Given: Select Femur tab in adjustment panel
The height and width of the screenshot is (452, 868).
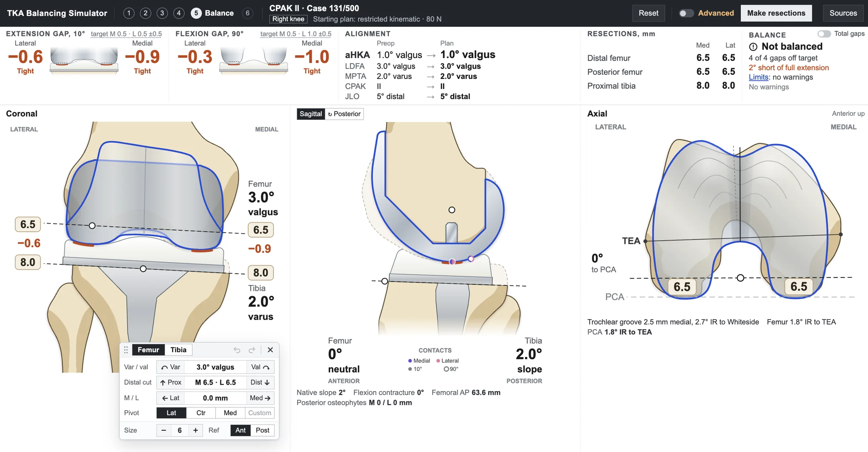Looking at the screenshot, I should pos(148,350).
